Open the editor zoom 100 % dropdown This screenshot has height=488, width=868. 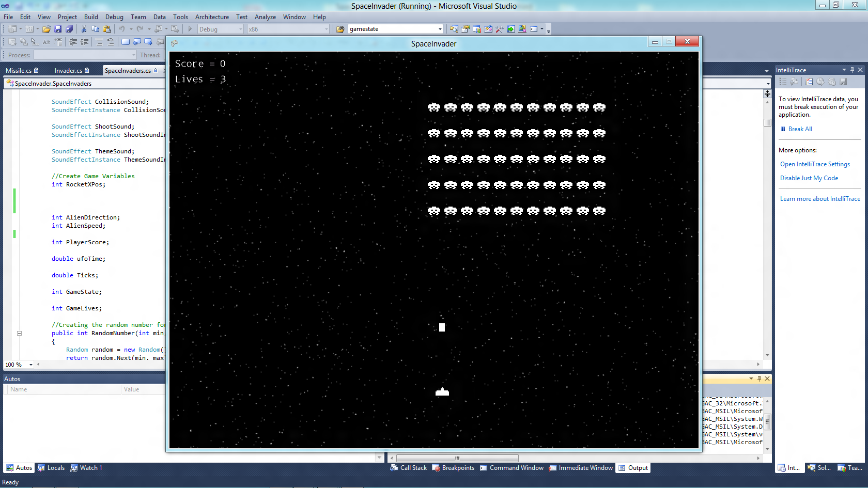click(x=31, y=365)
